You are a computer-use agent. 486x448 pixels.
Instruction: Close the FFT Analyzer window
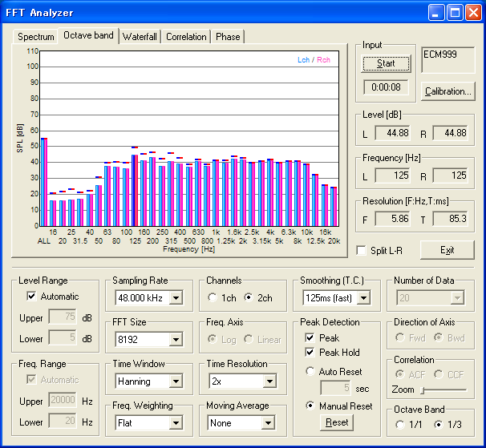point(473,13)
